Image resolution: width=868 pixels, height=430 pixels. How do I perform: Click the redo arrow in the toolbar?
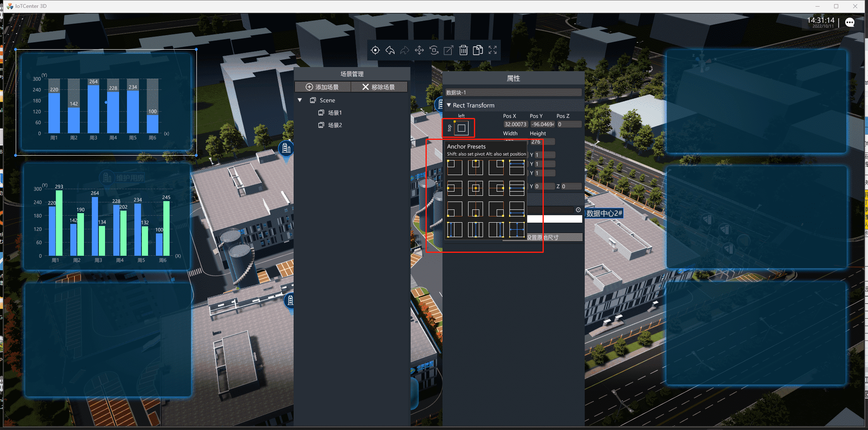pyautogui.click(x=404, y=50)
